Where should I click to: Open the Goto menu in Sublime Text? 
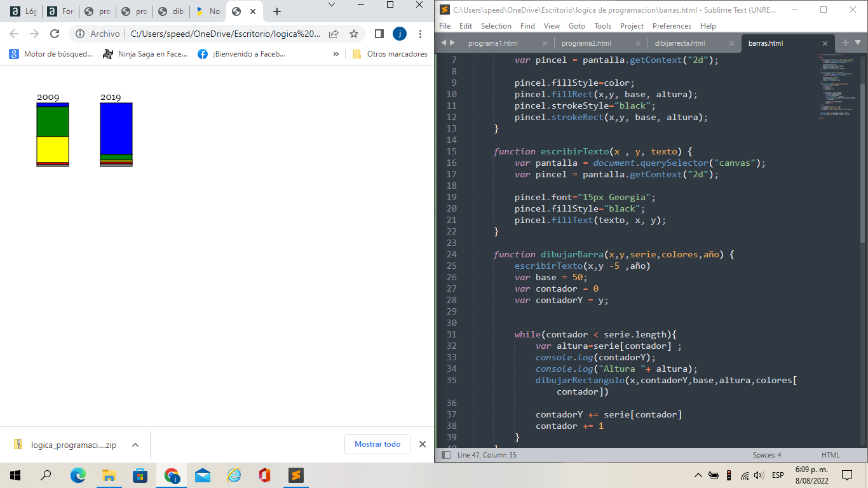tap(577, 26)
